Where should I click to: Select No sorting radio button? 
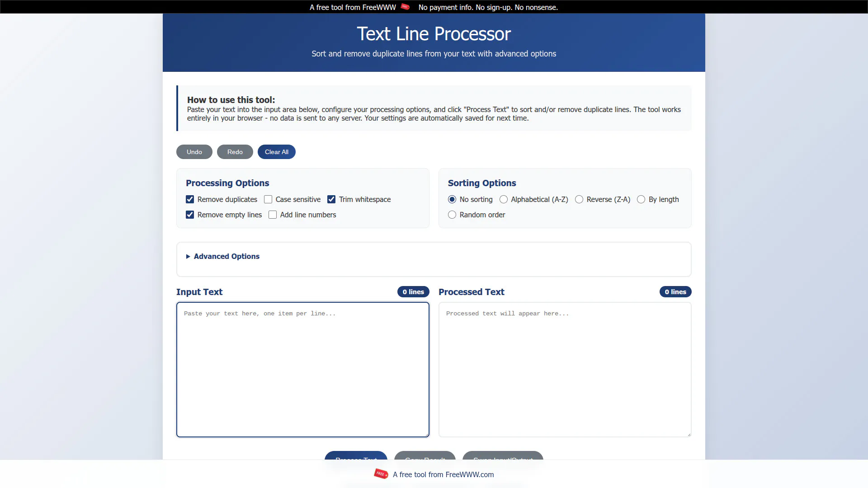452,199
